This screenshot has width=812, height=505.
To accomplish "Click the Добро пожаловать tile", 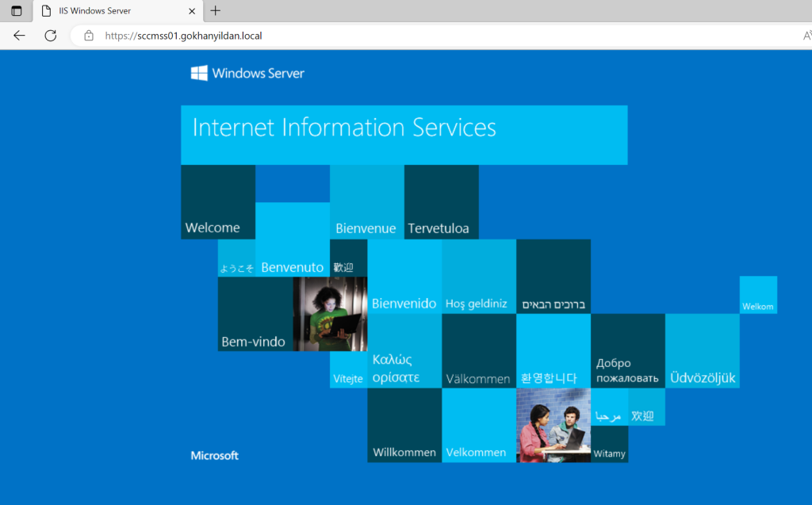I will pos(628,351).
